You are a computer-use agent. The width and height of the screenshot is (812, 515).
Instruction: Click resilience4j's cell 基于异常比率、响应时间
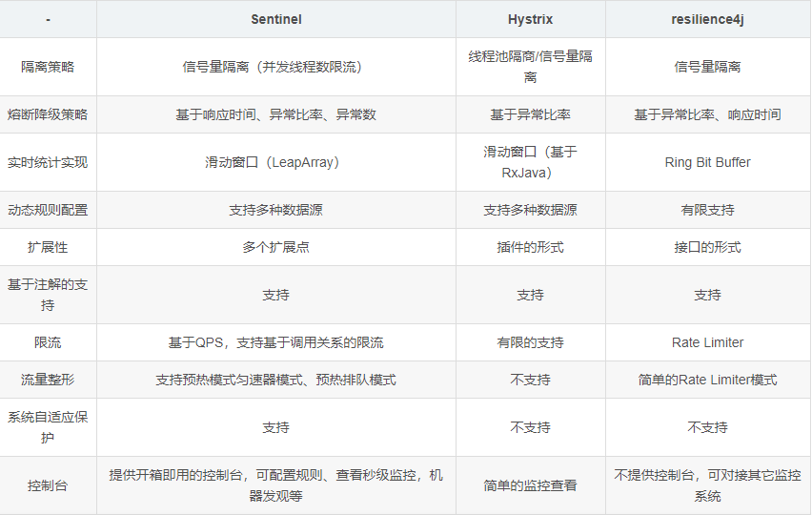point(707,114)
